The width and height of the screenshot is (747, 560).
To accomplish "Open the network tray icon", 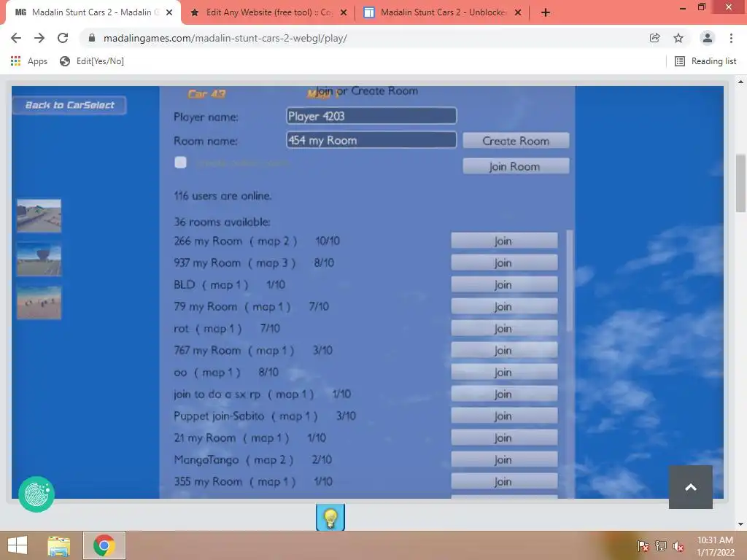I will pyautogui.click(x=661, y=546).
